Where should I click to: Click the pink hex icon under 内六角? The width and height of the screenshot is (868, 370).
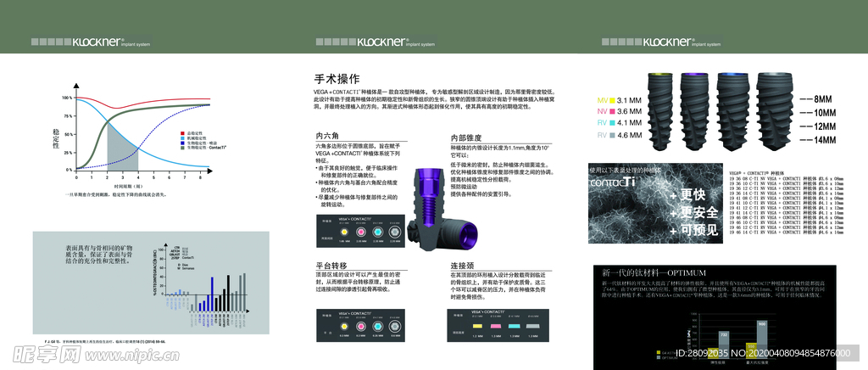pyautogui.click(x=361, y=232)
